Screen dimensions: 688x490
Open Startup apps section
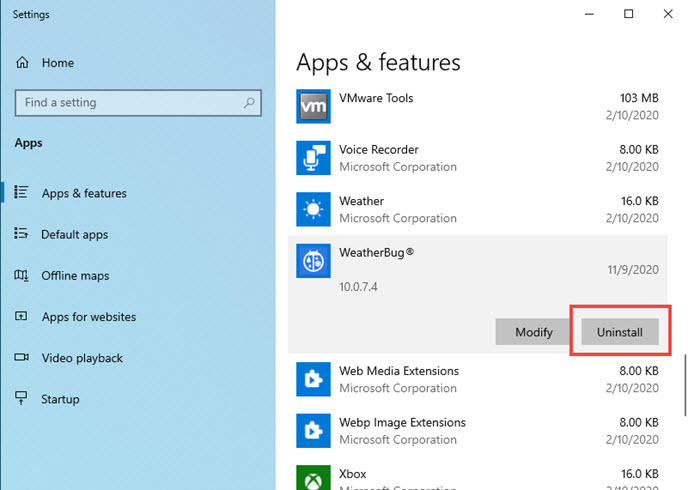(x=61, y=399)
